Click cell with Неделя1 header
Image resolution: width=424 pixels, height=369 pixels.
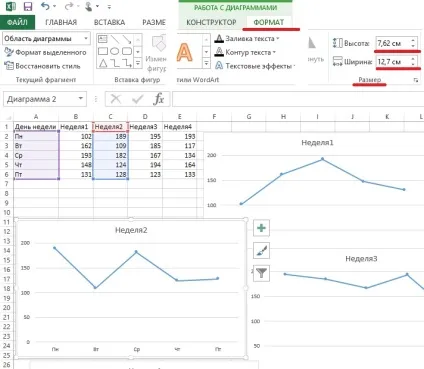pyautogui.click(x=76, y=127)
